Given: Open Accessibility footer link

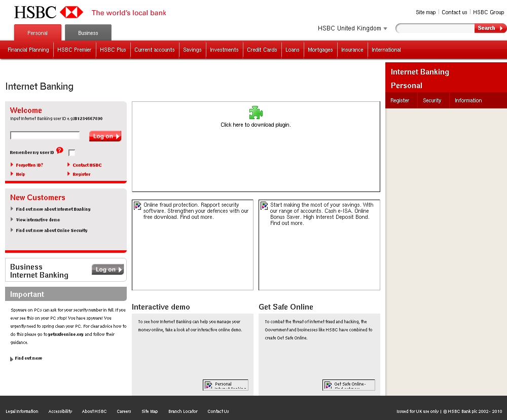Looking at the screenshot, I should click(x=60, y=411).
